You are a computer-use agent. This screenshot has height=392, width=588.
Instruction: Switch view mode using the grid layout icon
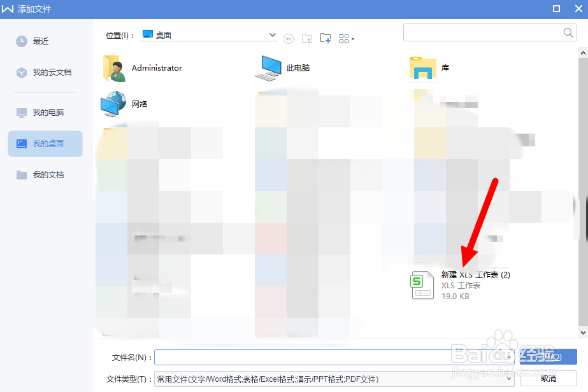coord(343,38)
